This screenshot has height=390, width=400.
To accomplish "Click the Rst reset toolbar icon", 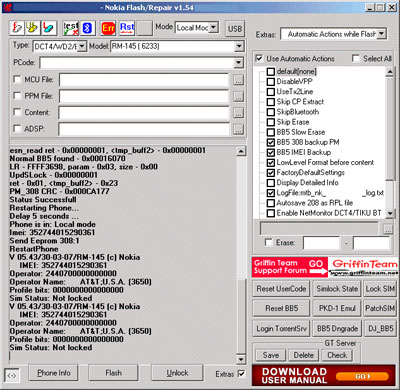I will 127,28.
